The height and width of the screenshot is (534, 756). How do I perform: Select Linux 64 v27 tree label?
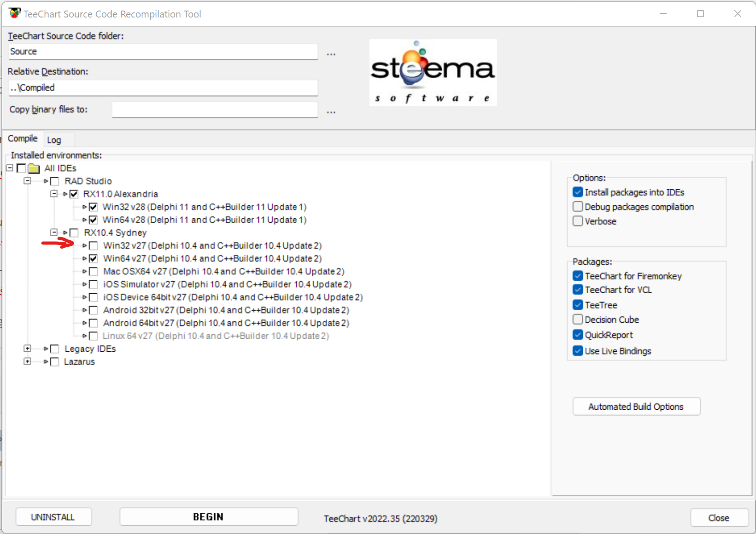(216, 336)
